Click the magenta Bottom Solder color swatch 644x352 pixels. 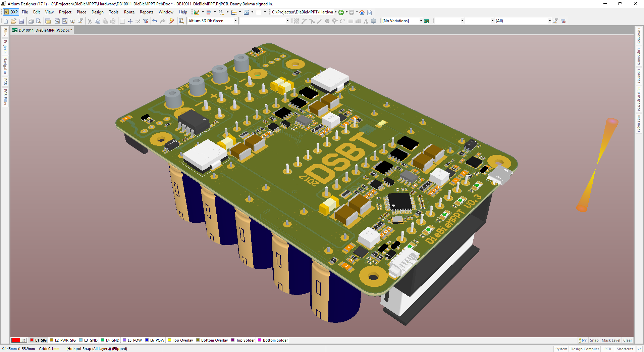(259, 340)
